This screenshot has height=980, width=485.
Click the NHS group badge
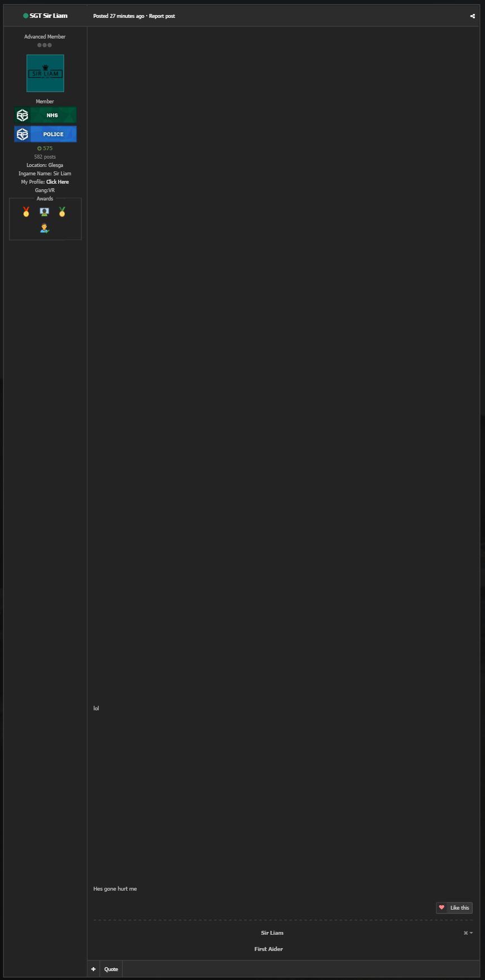(45, 115)
